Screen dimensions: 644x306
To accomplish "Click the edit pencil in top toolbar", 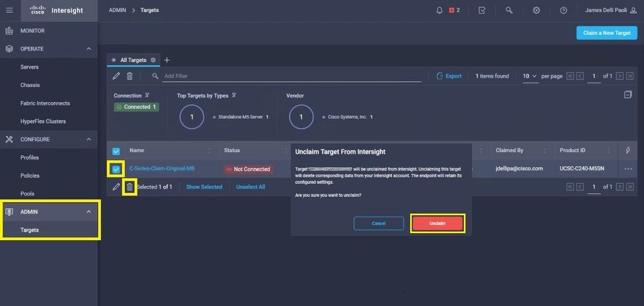I will [x=116, y=76].
